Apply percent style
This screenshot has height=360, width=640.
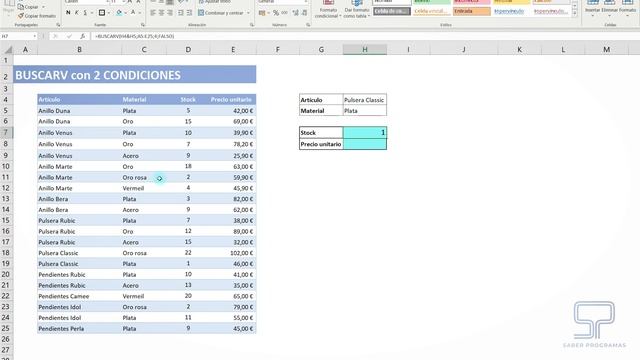pos(276,13)
